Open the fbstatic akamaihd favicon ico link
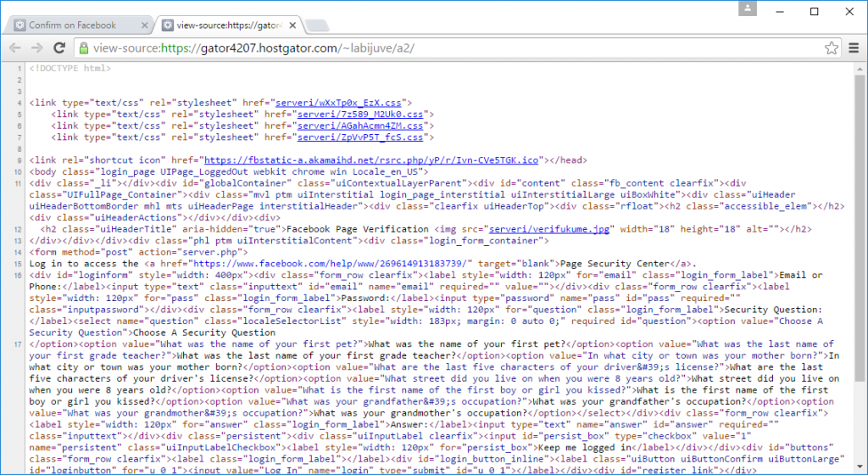The width and height of the screenshot is (868, 475). point(371,160)
